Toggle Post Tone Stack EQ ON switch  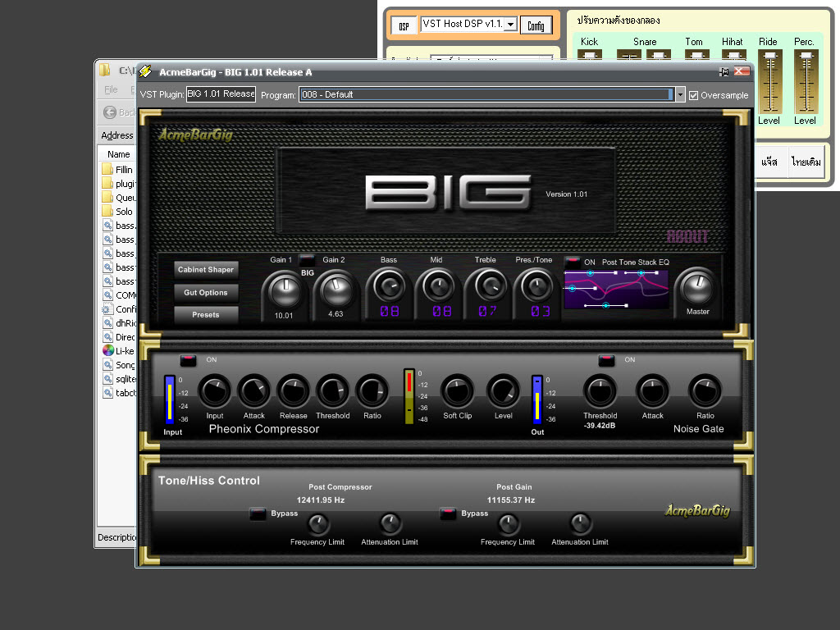point(572,262)
